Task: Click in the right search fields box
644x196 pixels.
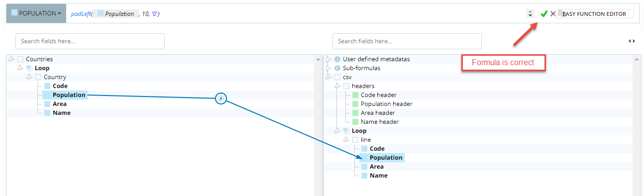Action: [407, 41]
